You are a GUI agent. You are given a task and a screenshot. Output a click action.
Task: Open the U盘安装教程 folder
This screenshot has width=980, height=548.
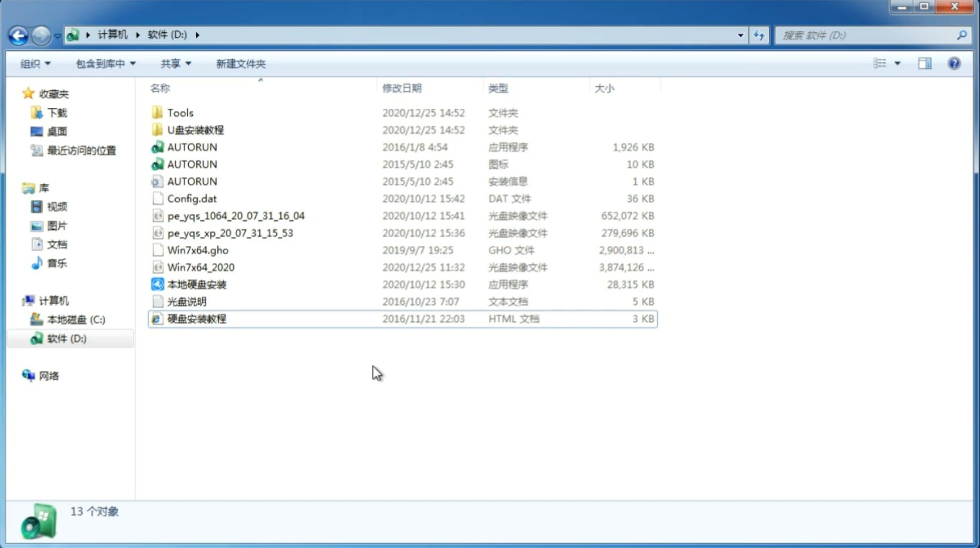click(196, 130)
